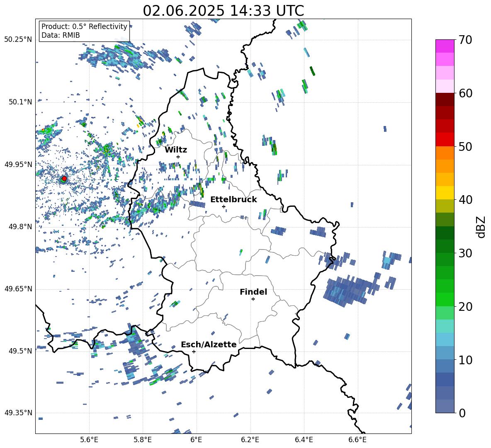The height and width of the screenshot is (448, 491).
Task: Click the 40 value on the colorbar
Action: pos(465,200)
